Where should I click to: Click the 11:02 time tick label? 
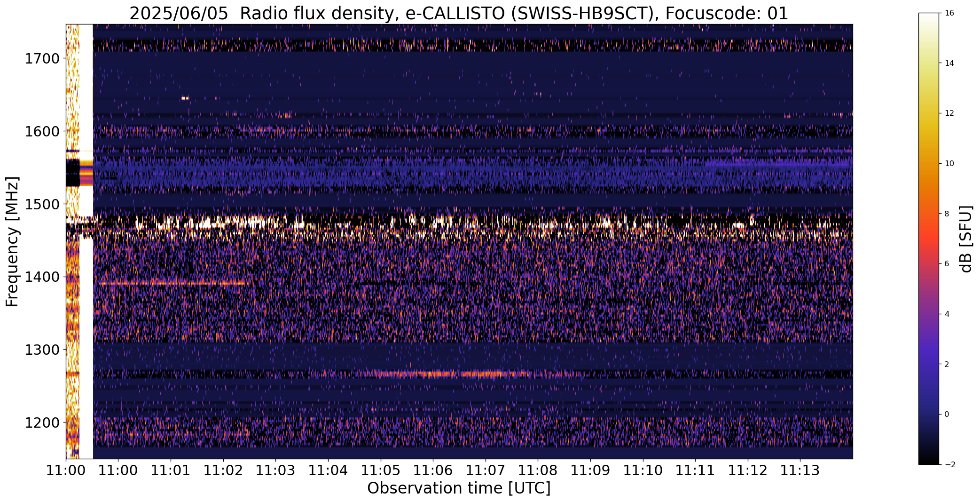tap(223, 470)
